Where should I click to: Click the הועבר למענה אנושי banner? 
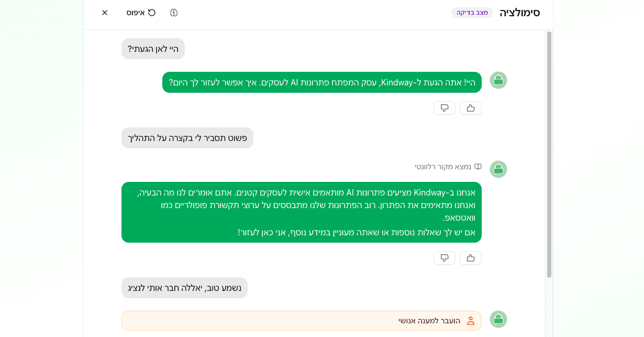301,321
